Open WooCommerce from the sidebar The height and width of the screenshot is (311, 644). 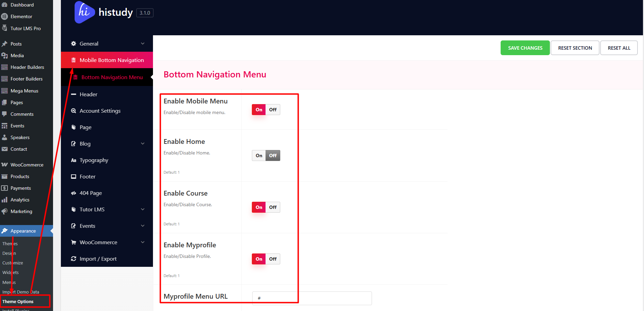(x=26, y=164)
